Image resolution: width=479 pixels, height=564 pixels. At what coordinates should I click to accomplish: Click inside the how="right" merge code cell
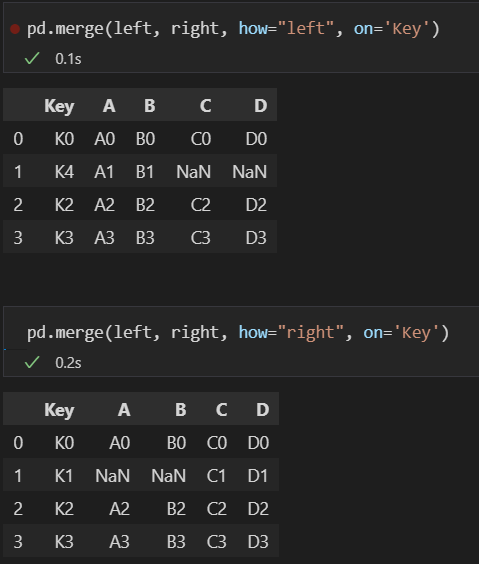(241, 341)
